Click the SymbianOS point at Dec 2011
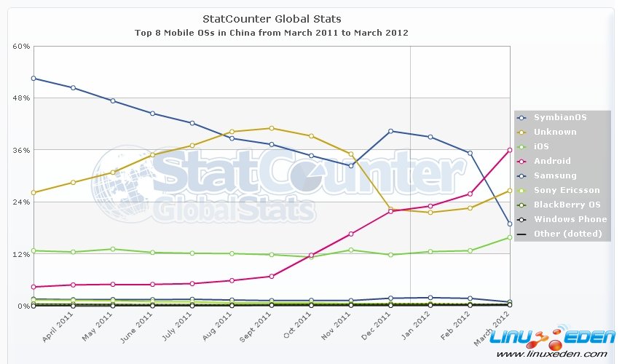This screenshot has height=364, width=622. [x=391, y=131]
